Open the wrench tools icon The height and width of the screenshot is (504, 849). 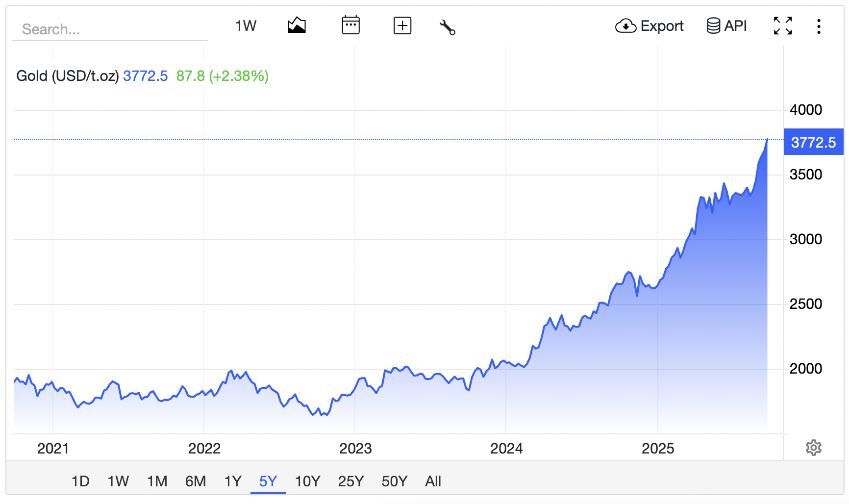[447, 27]
